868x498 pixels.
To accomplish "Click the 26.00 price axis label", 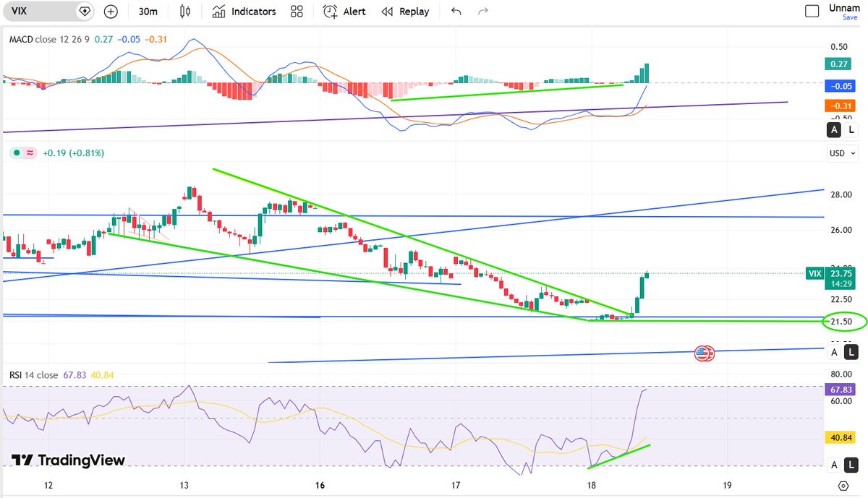I will 840,230.
